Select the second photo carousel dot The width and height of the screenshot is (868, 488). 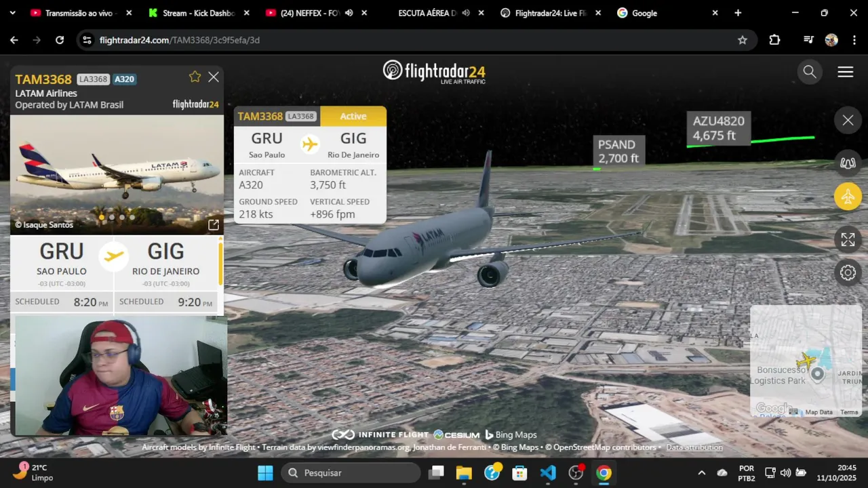click(x=112, y=218)
